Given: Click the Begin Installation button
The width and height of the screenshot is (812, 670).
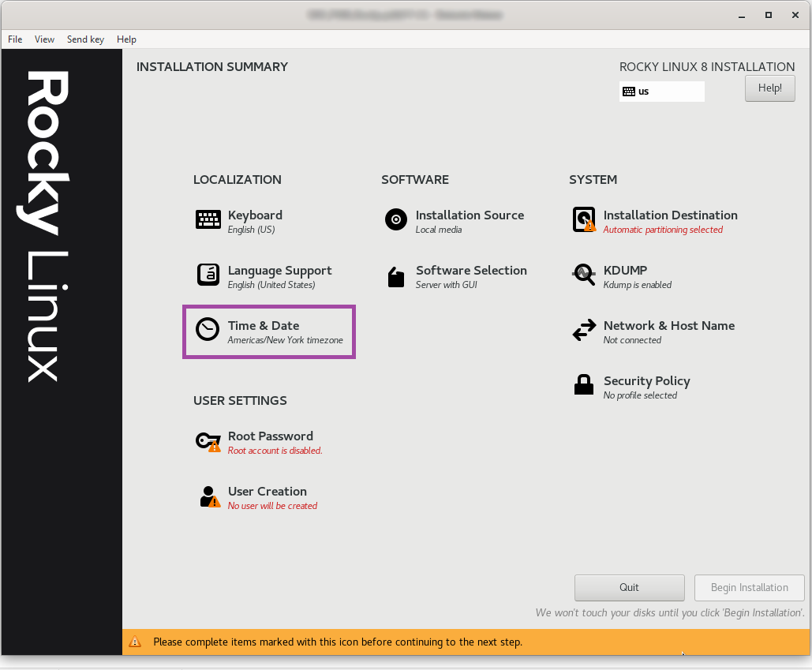Looking at the screenshot, I should (750, 588).
